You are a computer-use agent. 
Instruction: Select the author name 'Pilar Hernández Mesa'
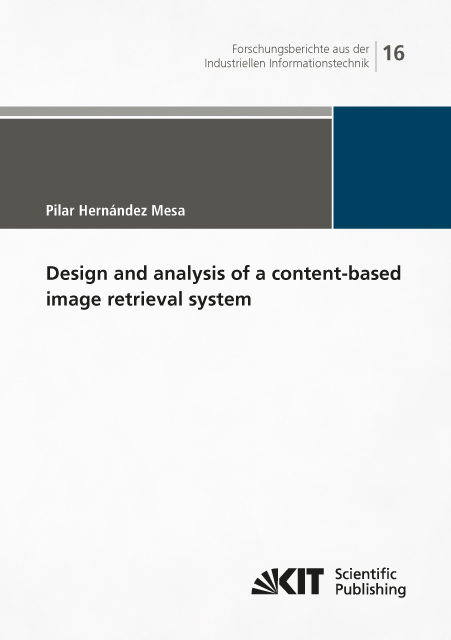pyautogui.click(x=116, y=211)
